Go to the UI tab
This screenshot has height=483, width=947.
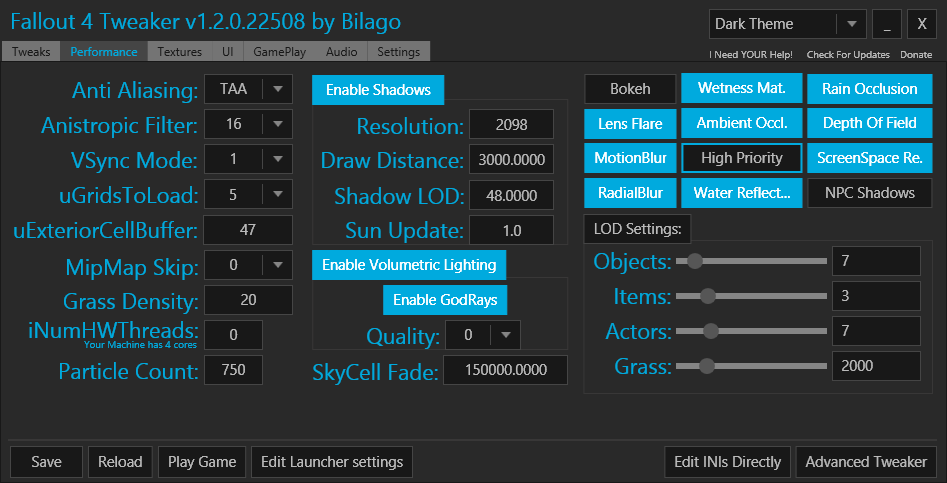tap(228, 52)
